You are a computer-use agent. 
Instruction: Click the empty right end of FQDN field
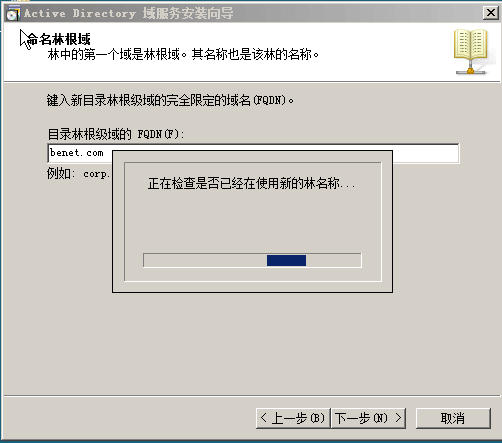pos(426,153)
